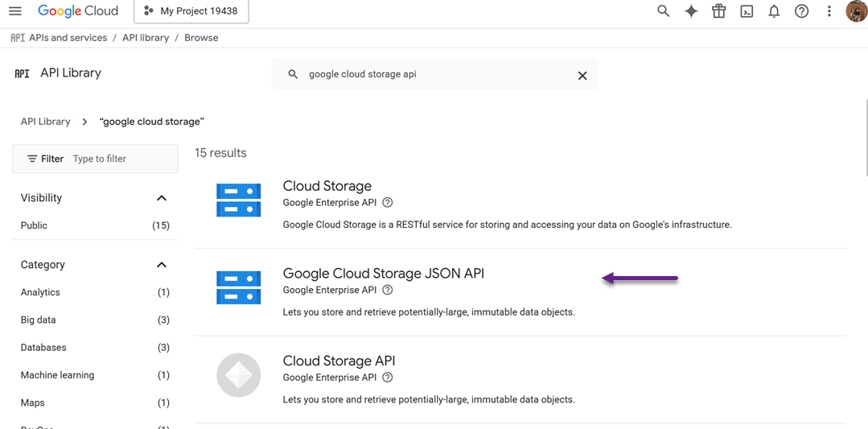Image resolution: width=868 pixels, height=429 pixels.
Task: Clear the API search box text
Action: (x=582, y=75)
